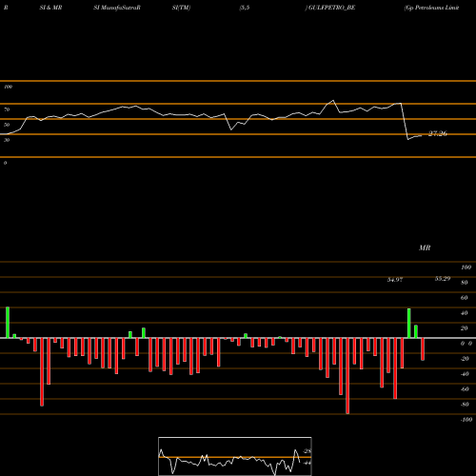Click the '30' level label on RSI axis
This screenshot has width=476, height=476.
pyautogui.click(x=7, y=140)
